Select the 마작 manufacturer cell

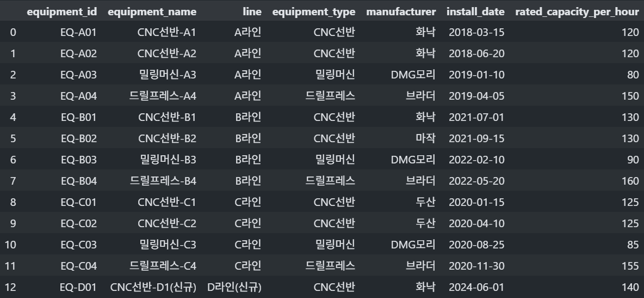pyautogui.click(x=425, y=138)
